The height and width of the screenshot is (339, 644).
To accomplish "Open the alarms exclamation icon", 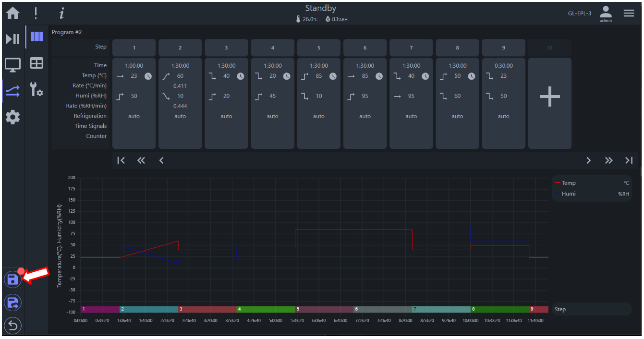I will coord(36,13).
